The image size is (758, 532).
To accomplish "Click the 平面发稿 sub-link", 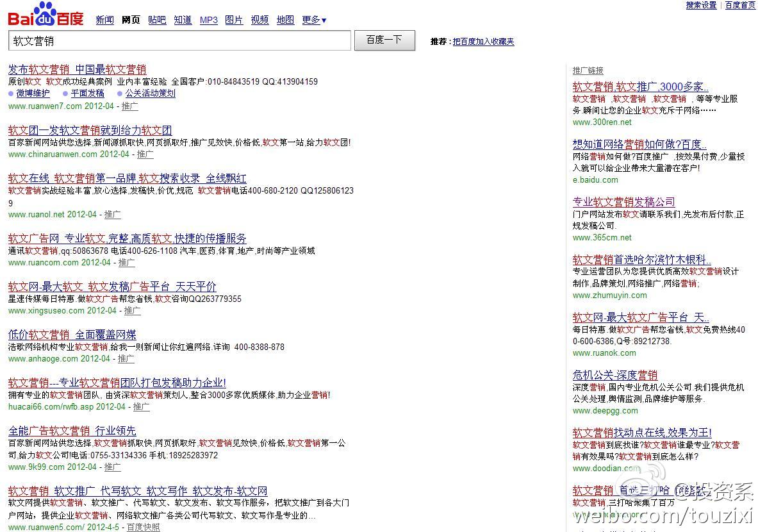I will [88, 94].
